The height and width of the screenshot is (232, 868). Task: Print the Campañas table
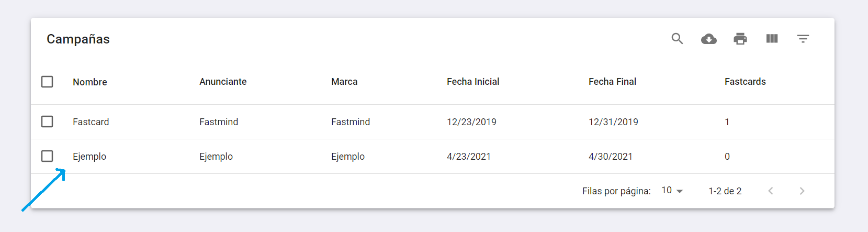coord(740,39)
